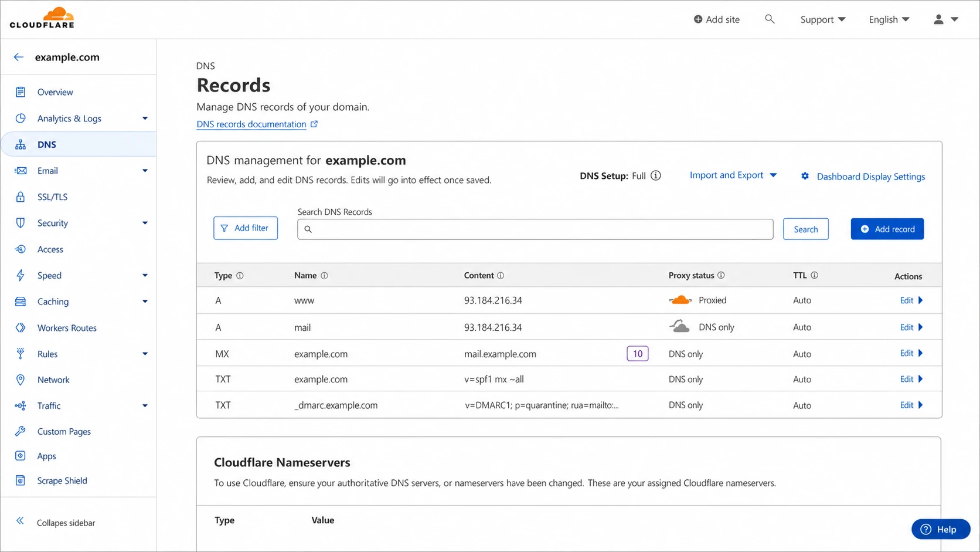Click the Scrape Shield icon
The width and height of the screenshot is (980, 552).
(x=21, y=480)
